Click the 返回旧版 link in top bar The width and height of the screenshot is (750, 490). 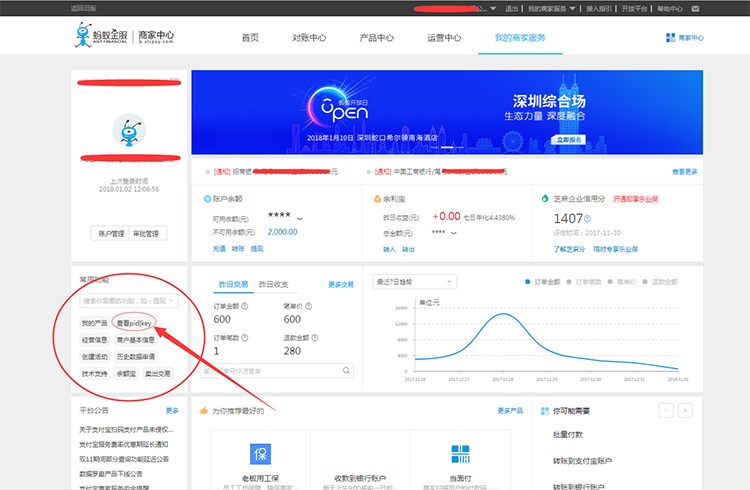point(84,8)
